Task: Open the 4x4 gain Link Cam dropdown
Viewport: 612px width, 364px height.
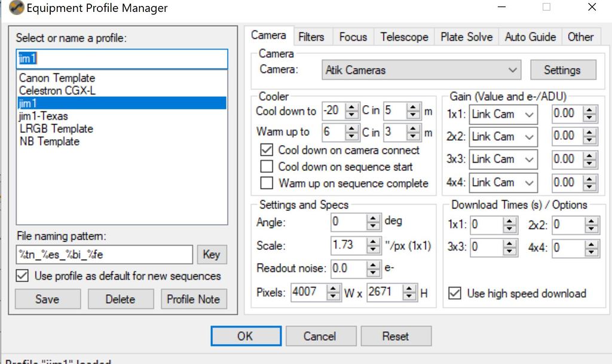Action: tap(503, 183)
